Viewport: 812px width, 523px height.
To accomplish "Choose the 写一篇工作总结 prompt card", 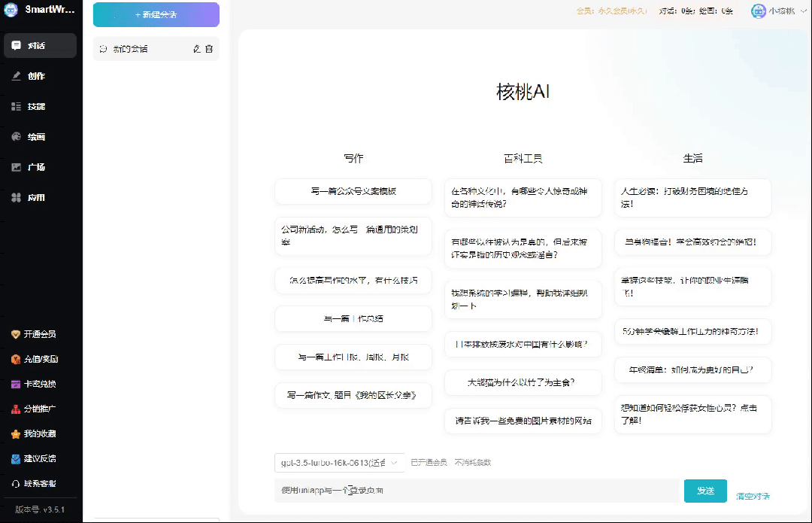I will [353, 319].
